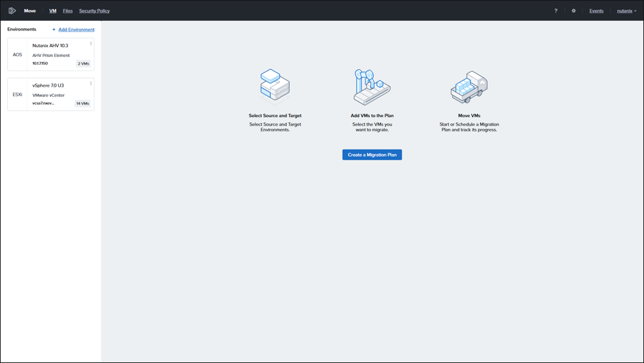This screenshot has width=644, height=363.
Task: Click the Add VMs to the Plan illustration
Action: [372, 87]
